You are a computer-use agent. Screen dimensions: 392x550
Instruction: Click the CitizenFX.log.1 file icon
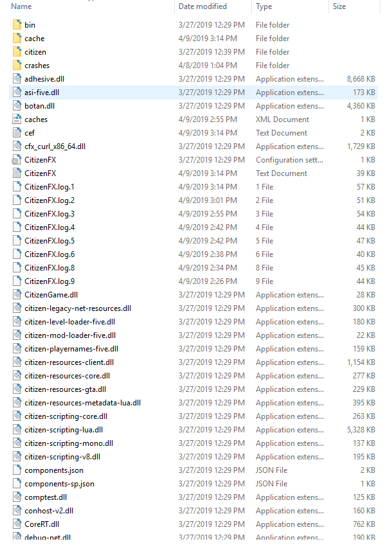(17, 187)
